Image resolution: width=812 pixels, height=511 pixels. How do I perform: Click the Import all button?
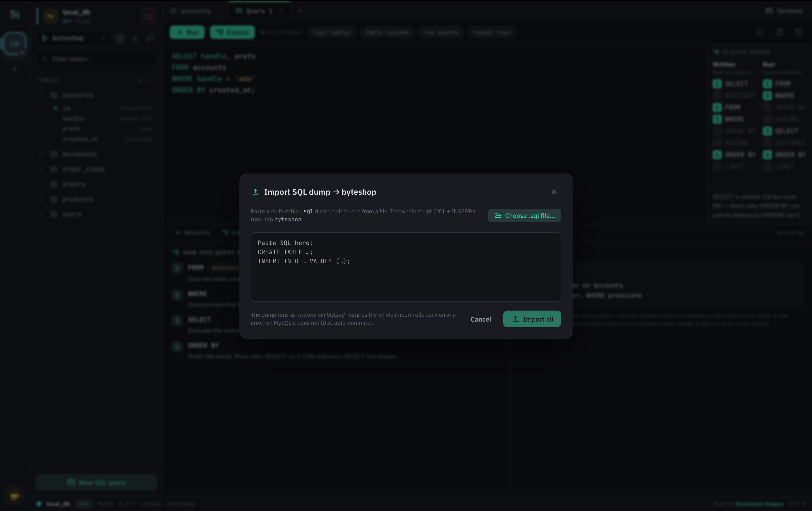pyautogui.click(x=532, y=319)
